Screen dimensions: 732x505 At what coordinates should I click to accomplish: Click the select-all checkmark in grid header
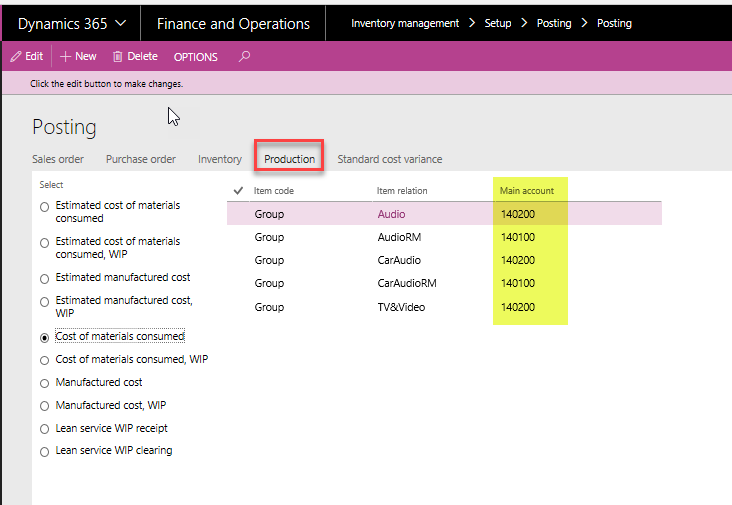point(238,190)
